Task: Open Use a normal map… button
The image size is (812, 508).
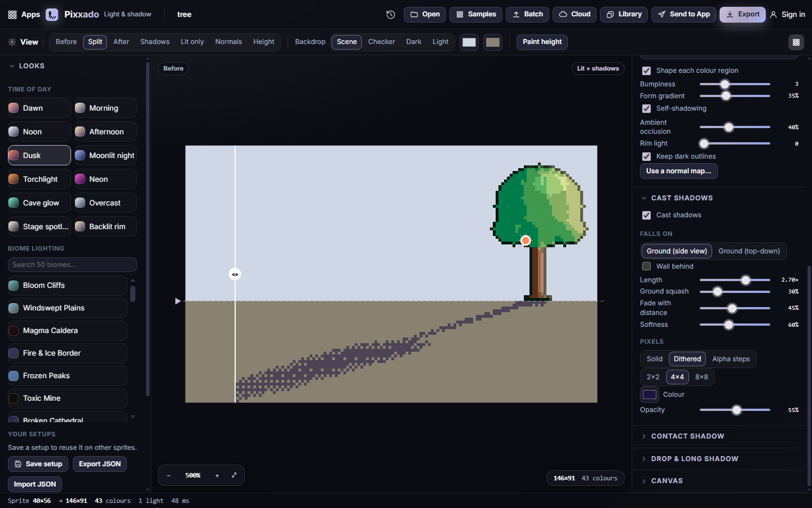Action: pos(679,171)
